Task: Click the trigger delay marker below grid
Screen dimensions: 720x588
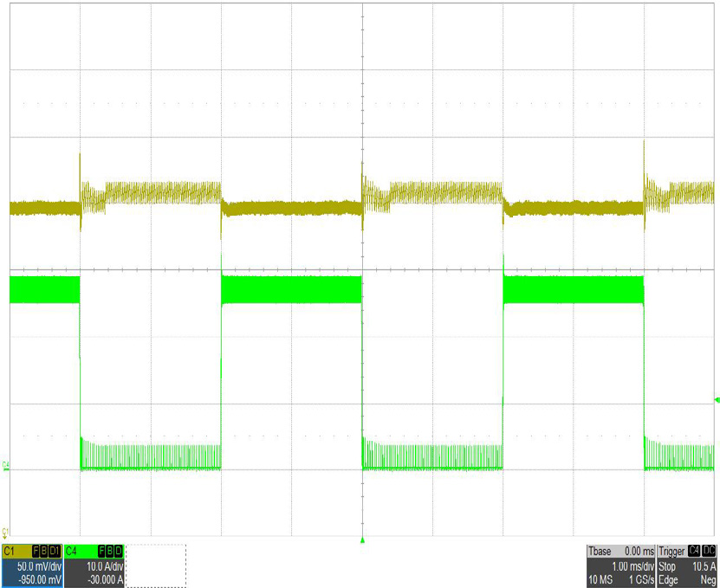Action: 362,540
